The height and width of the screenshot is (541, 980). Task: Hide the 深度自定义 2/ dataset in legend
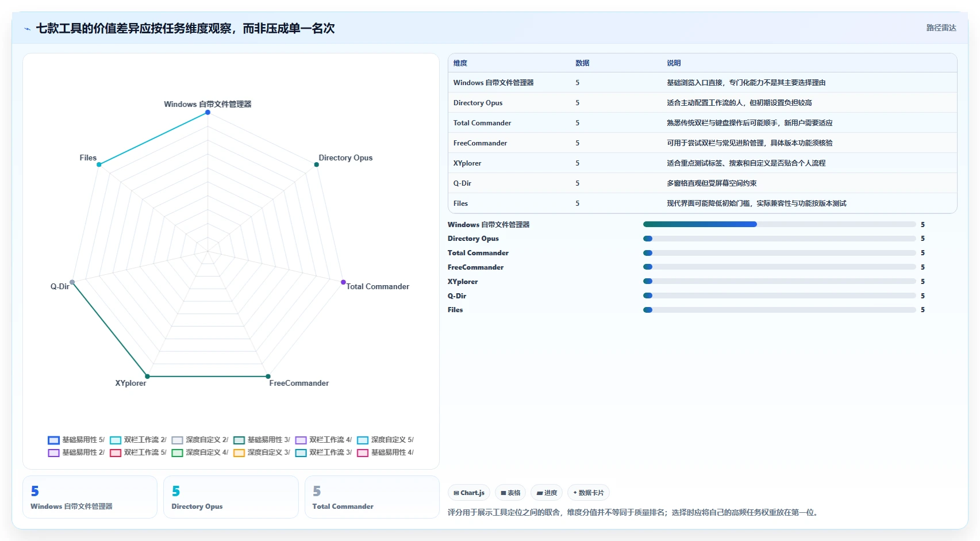click(x=200, y=440)
